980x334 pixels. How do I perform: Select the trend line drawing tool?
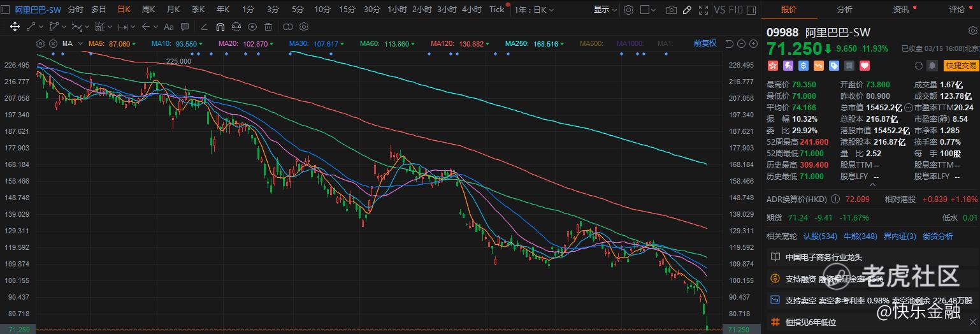click(31, 27)
